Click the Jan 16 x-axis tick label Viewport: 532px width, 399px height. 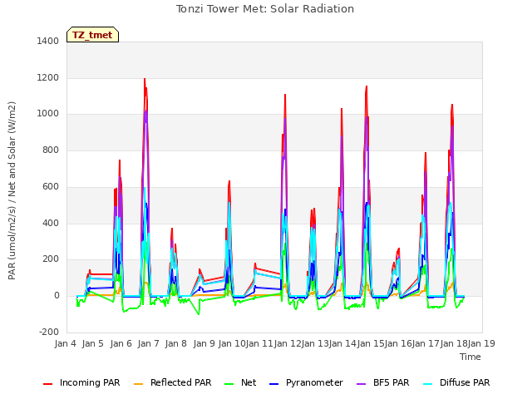[398, 343]
